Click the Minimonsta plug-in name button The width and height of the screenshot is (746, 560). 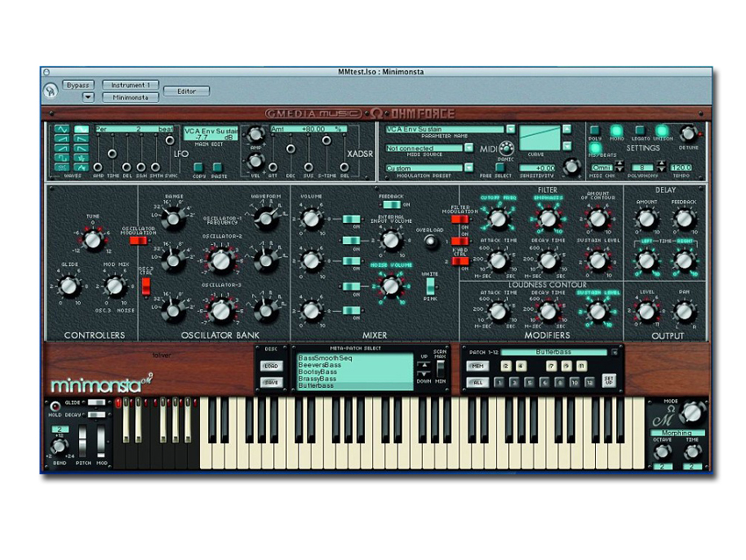(131, 97)
